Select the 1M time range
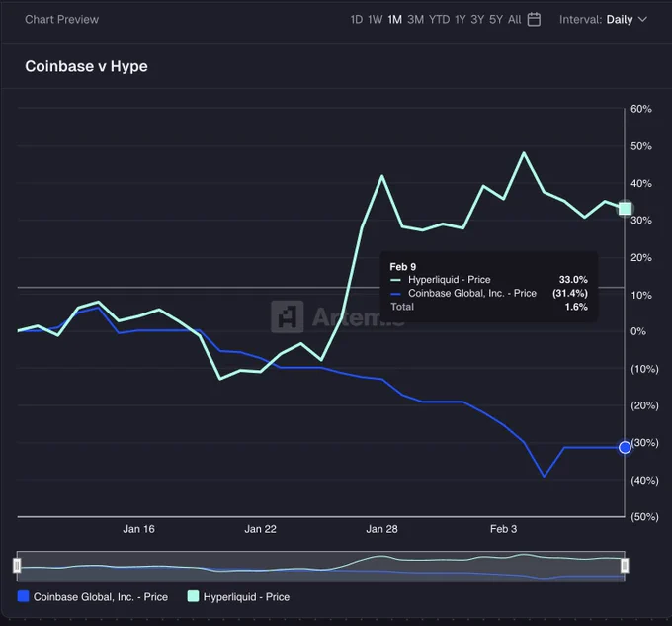This screenshot has height=626, width=672. click(394, 20)
